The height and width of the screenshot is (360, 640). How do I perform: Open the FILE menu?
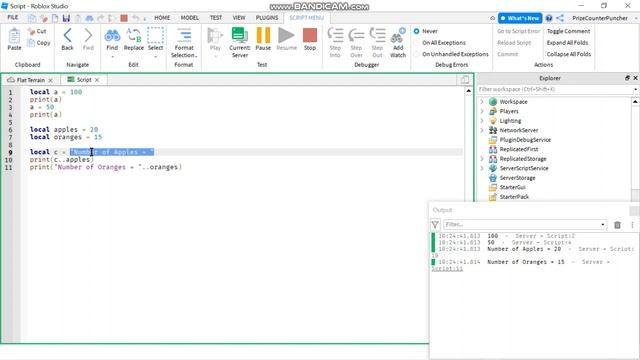13,18
